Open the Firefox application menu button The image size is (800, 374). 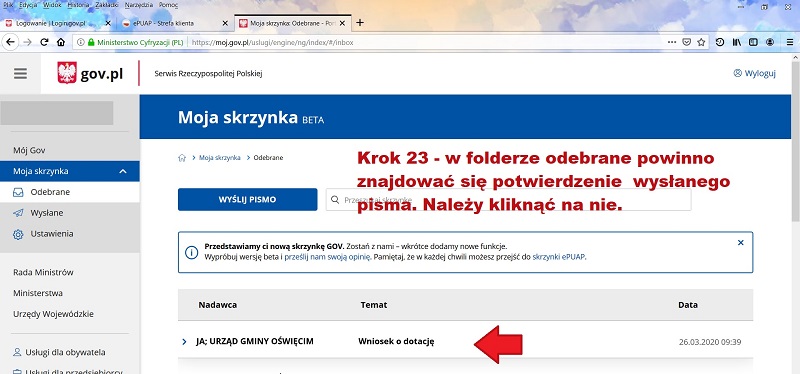coord(789,42)
